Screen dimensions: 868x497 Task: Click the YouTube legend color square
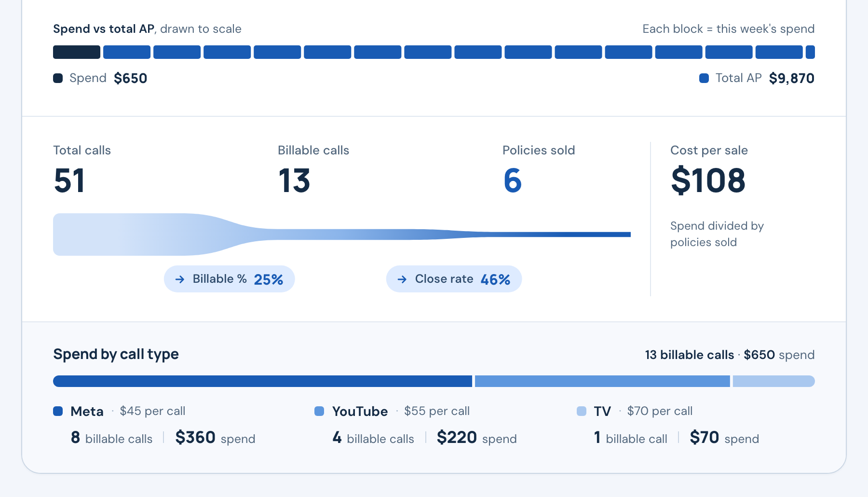319,411
